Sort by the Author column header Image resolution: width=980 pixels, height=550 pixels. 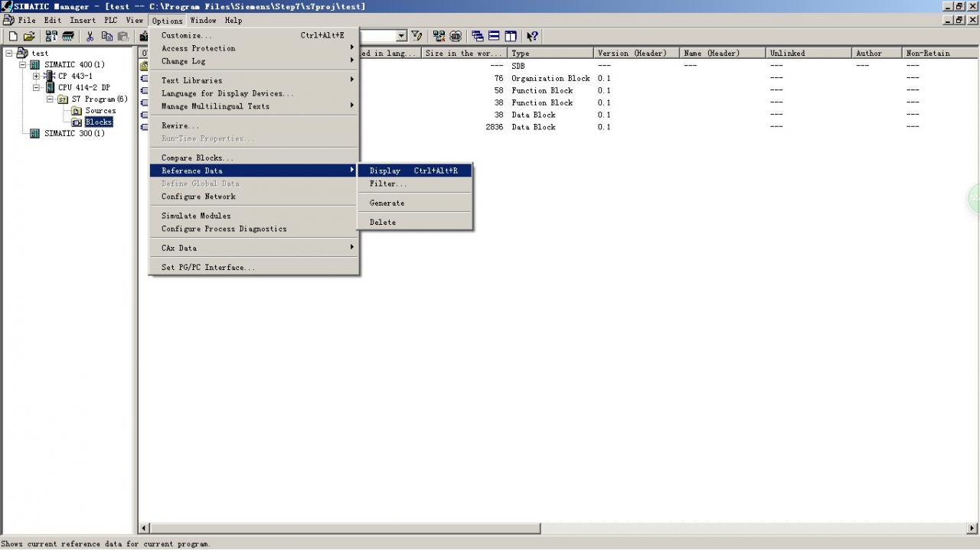coord(877,54)
